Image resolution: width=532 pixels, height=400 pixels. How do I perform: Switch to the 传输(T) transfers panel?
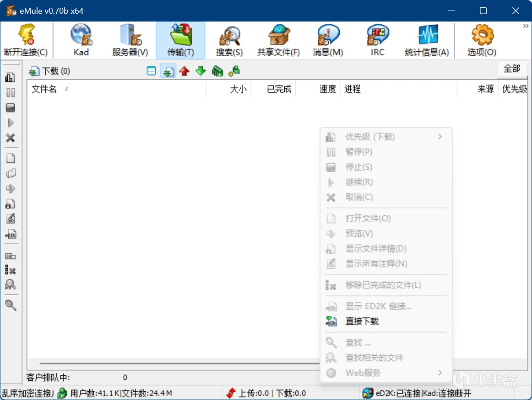pos(180,40)
